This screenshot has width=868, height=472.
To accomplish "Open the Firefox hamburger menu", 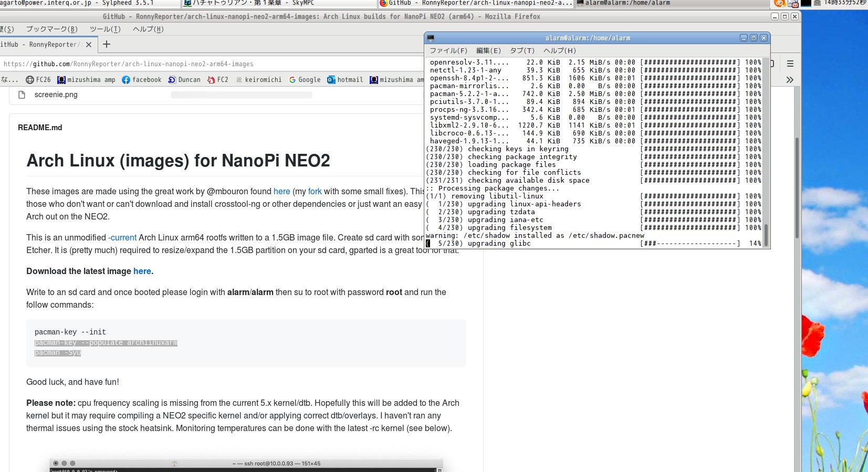I will click(790, 64).
